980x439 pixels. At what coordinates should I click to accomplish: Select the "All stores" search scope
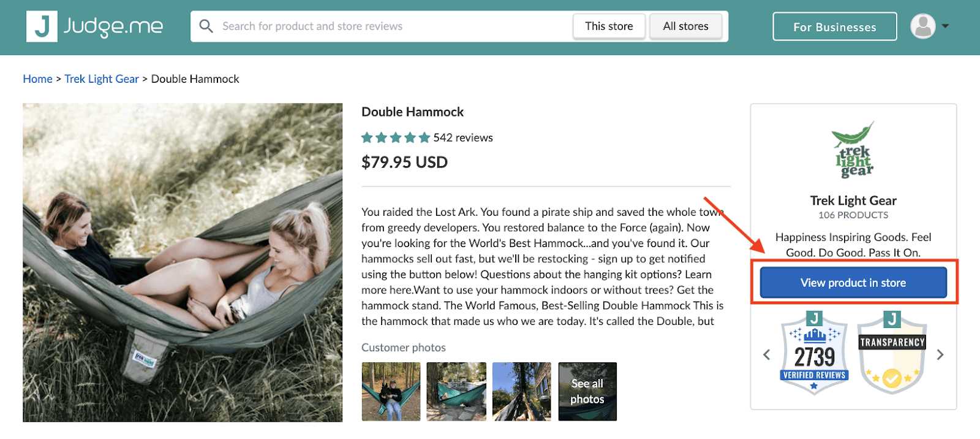coord(685,26)
